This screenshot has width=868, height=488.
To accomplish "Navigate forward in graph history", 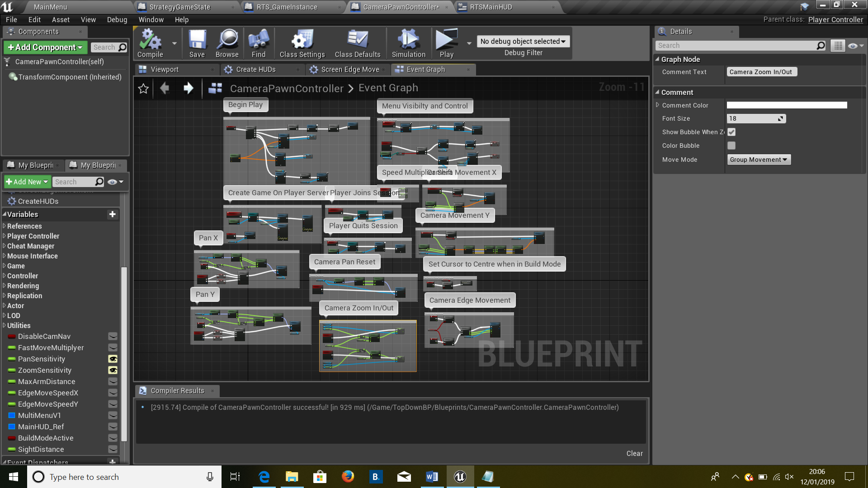I will pyautogui.click(x=189, y=88).
